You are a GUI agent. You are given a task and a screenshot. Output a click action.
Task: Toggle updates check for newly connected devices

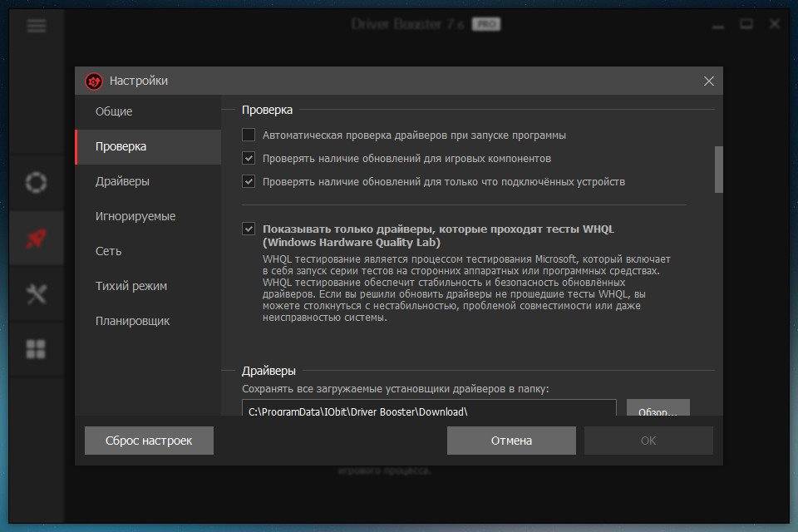tap(249, 181)
